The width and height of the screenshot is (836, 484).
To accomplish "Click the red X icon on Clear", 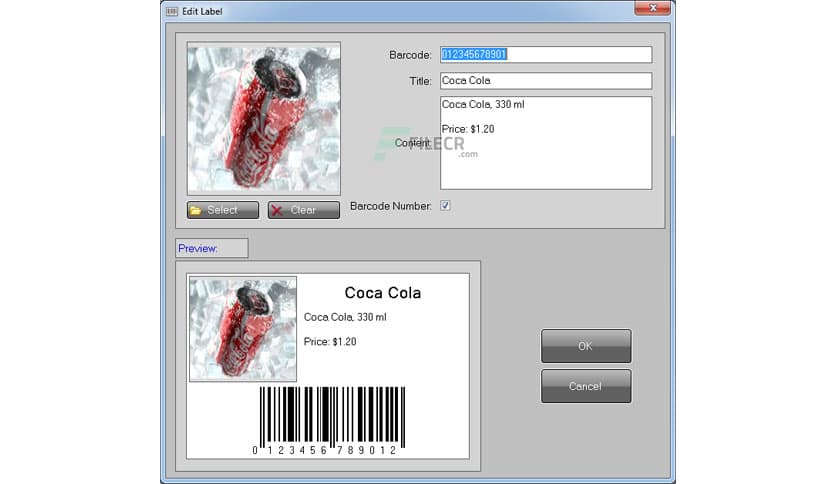I will (x=277, y=210).
